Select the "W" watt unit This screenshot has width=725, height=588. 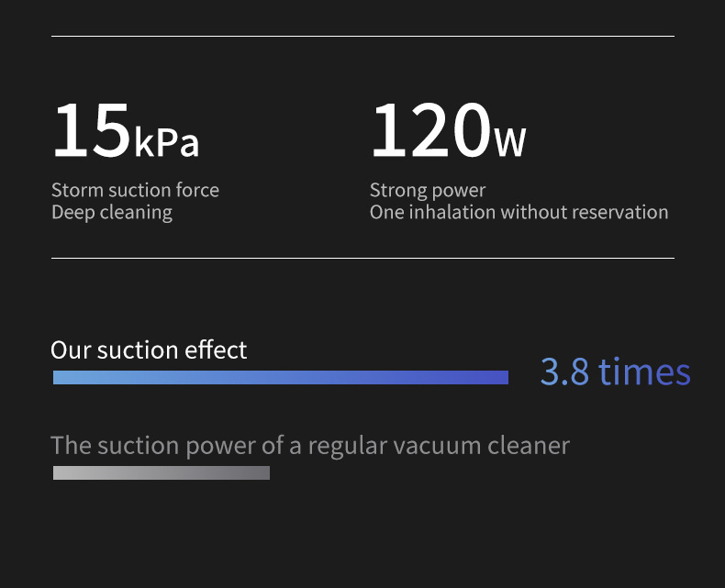(510, 143)
